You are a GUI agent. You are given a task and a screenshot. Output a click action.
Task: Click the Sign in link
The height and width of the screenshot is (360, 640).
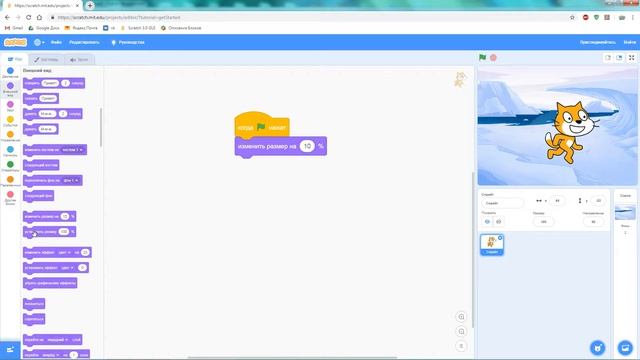[x=629, y=42]
